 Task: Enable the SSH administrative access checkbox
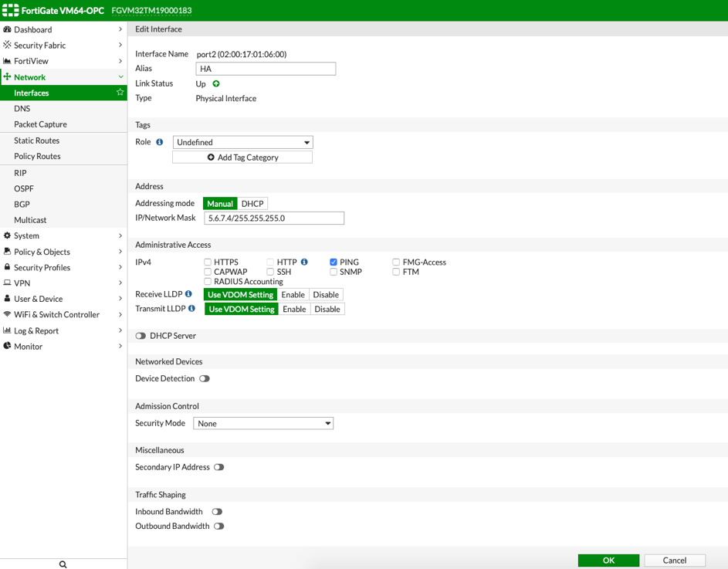271,272
